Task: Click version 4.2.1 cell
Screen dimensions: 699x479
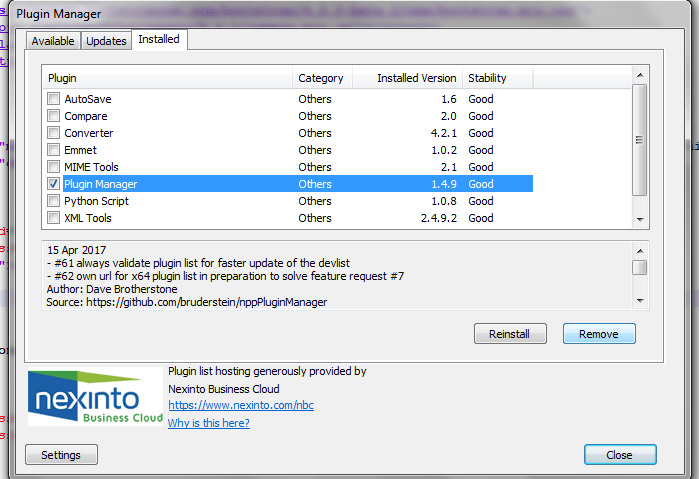Action: pos(444,133)
